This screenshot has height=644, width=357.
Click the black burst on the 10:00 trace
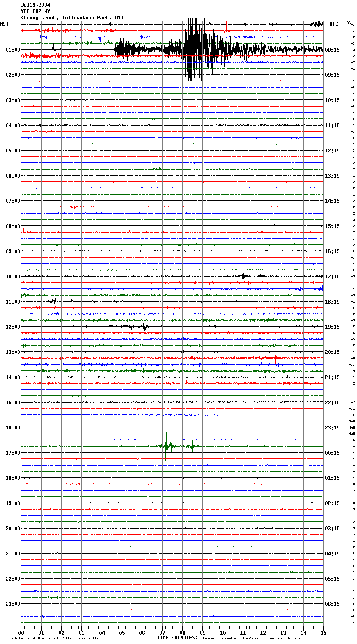[243, 276]
